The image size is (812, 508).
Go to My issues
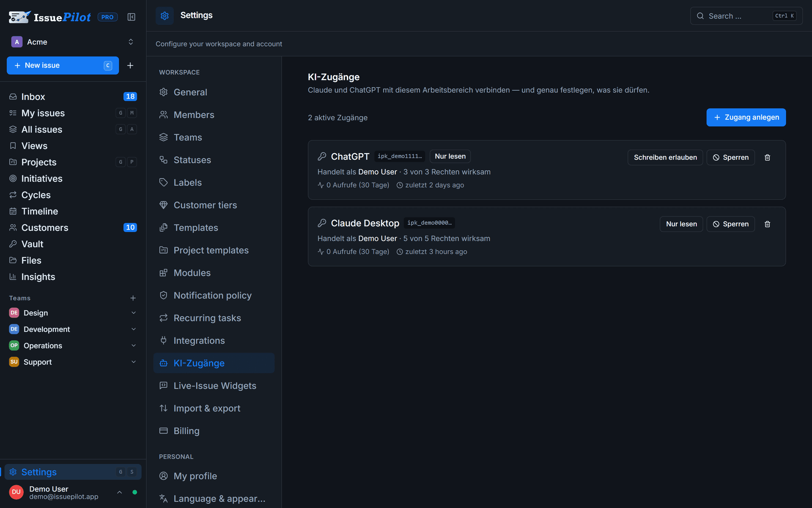coord(73,113)
